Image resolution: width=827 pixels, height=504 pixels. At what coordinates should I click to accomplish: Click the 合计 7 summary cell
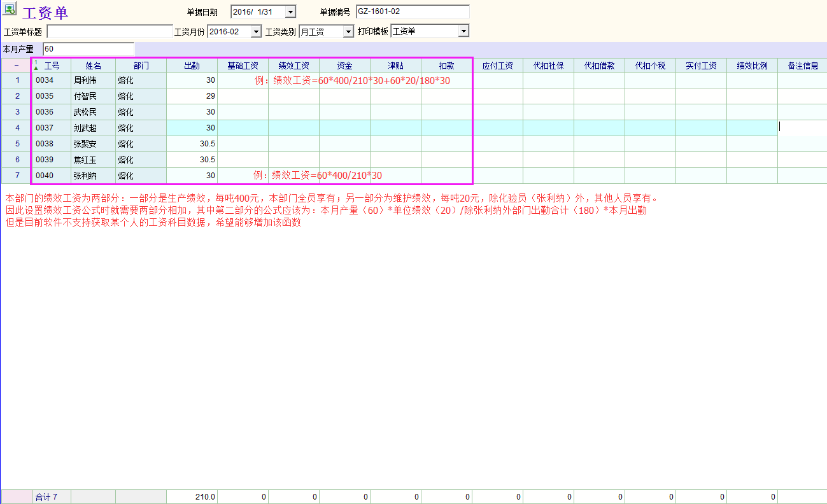52,497
